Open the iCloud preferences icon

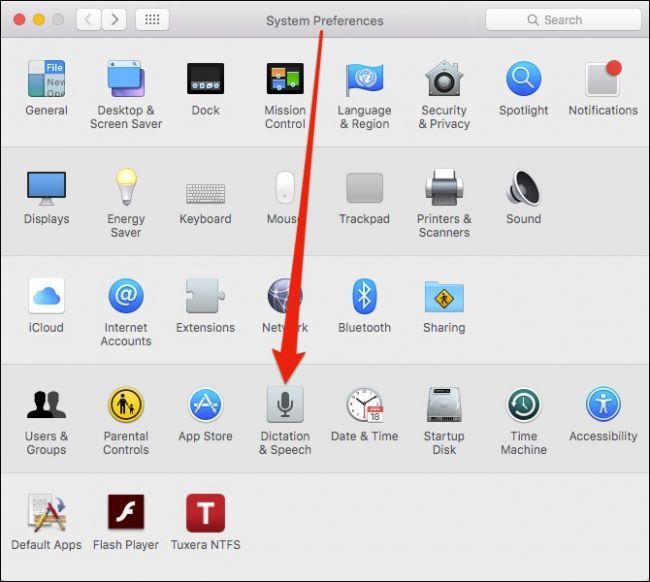(46, 296)
